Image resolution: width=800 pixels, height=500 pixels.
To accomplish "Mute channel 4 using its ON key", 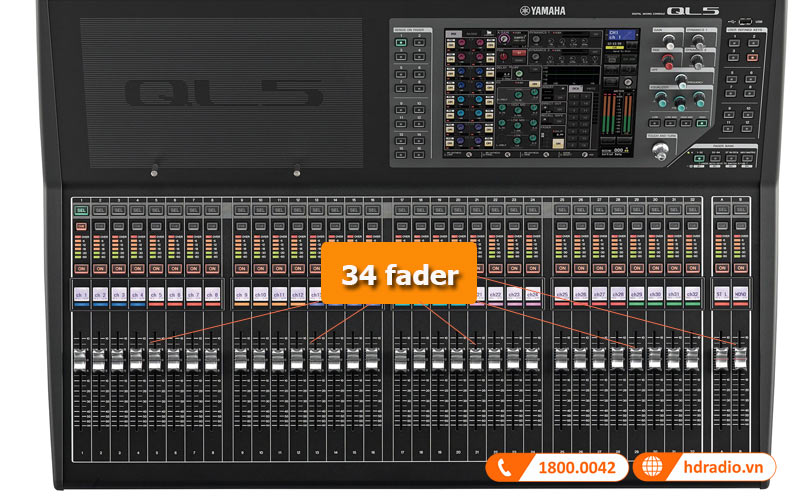I will [137, 268].
